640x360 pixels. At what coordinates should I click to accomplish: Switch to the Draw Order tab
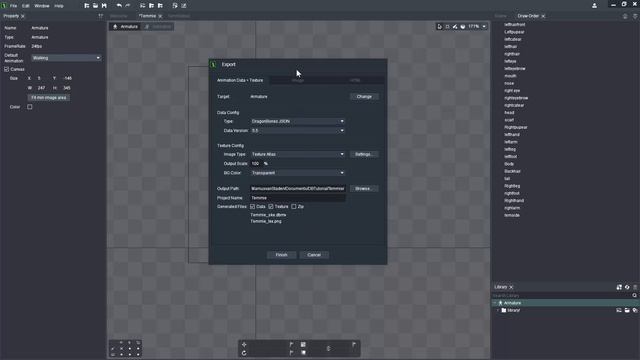528,16
